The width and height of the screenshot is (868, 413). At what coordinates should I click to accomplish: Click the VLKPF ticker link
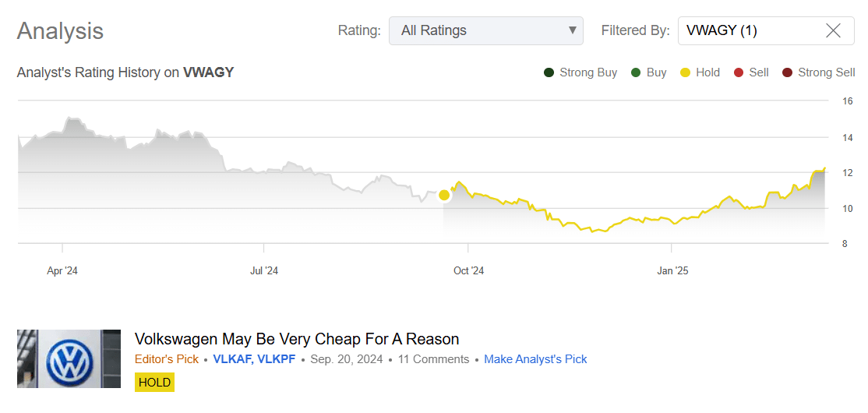277,359
